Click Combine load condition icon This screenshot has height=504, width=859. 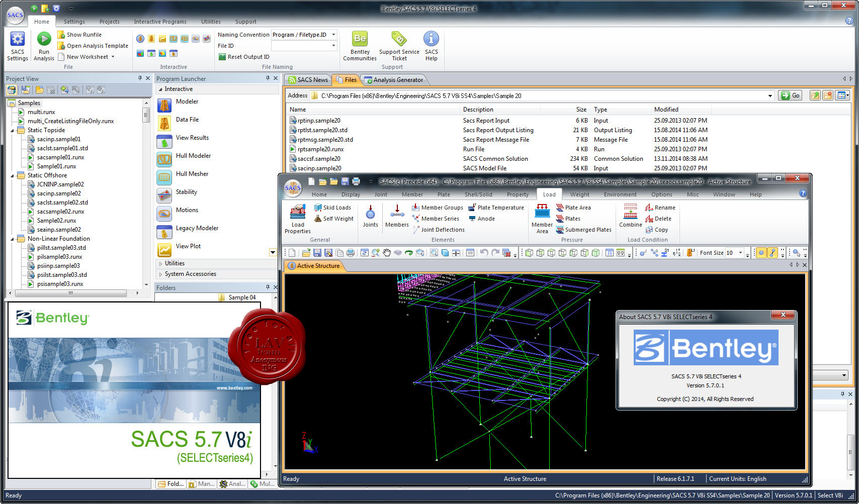[x=630, y=212]
